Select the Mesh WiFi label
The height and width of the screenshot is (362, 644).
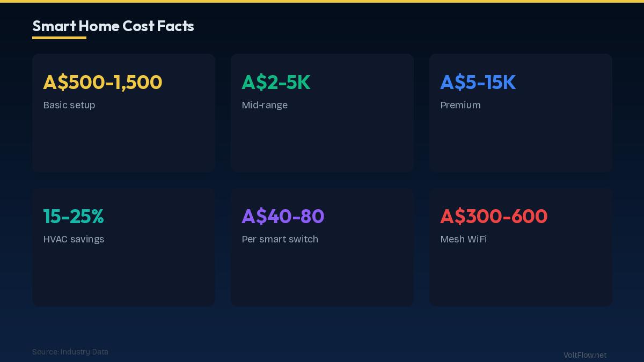[x=463, y=239]
